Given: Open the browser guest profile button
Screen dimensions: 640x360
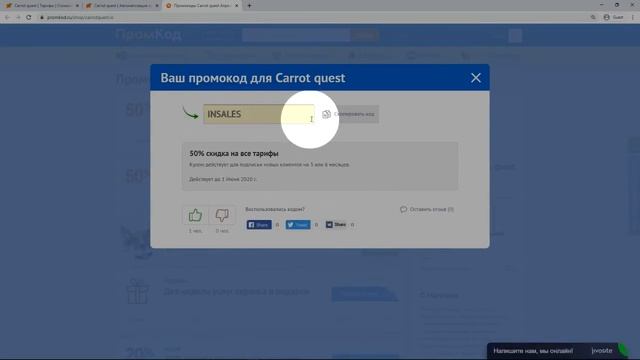Looking at the screenshot, I should pyautogui.click(x=613, y=17).
